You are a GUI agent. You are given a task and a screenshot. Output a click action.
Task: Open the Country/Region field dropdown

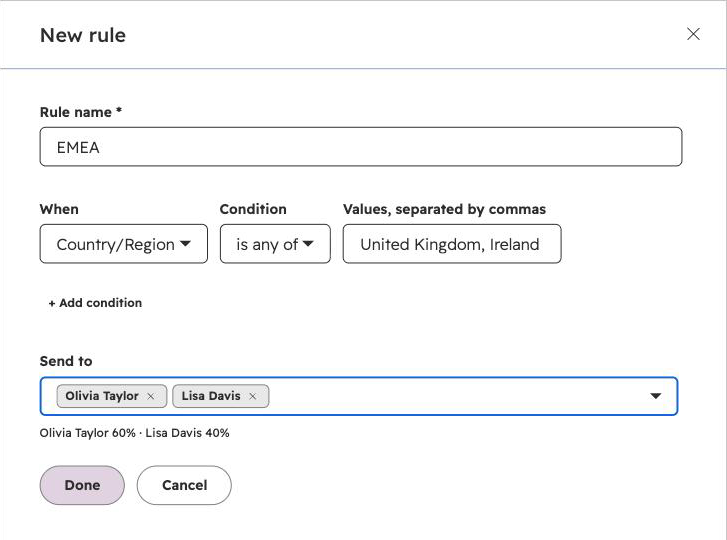[x=124, y=244]
